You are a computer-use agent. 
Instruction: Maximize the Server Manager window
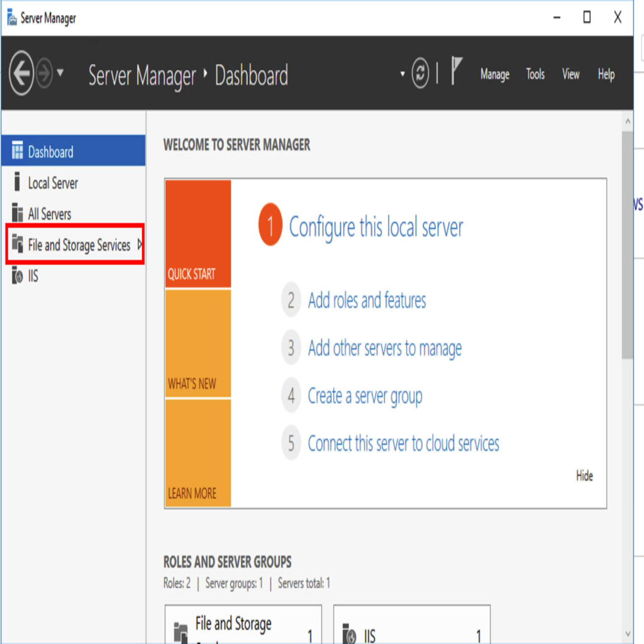click(x=587, y=17)
